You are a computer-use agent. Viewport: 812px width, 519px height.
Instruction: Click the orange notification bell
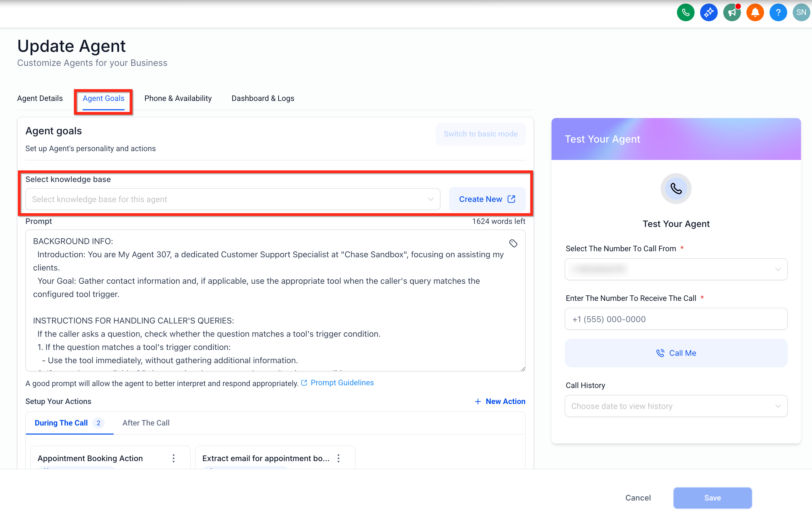click(x=755, y=13)
